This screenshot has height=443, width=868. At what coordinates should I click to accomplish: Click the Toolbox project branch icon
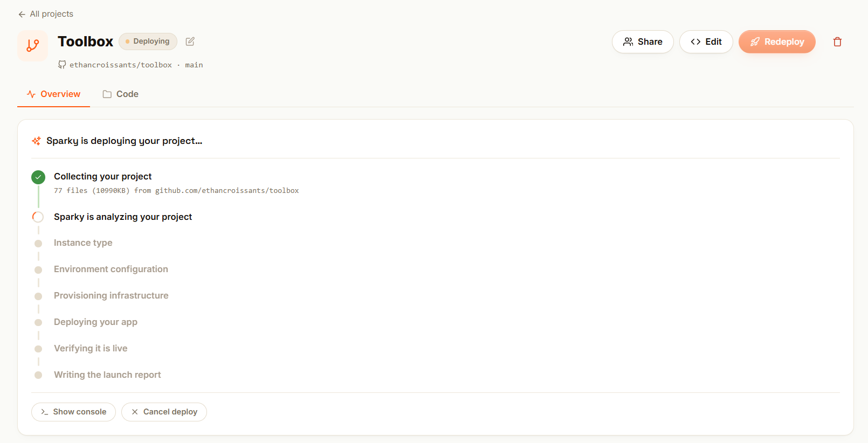33,45
